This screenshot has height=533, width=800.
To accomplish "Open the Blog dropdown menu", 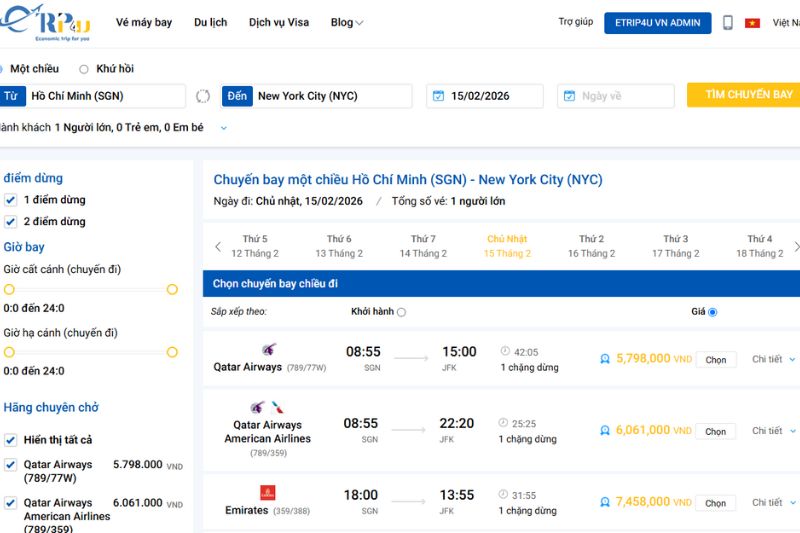I will (346, 22).
